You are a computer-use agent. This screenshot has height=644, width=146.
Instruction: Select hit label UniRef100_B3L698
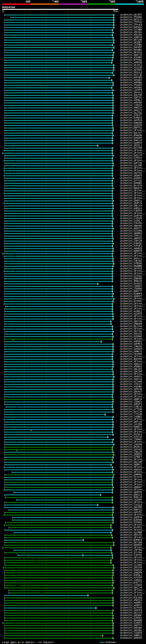coord(131,598)
